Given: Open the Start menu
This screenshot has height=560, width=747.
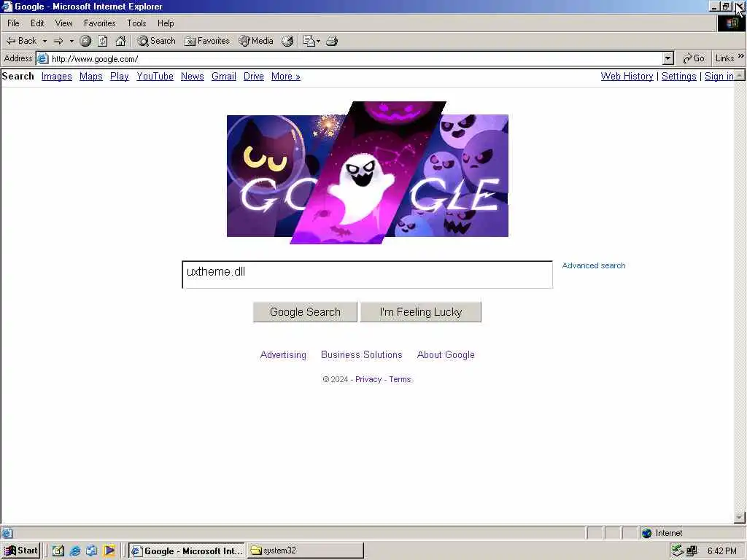Looking at the screenshot, I should pyautogui.click(x=21, y=551).
